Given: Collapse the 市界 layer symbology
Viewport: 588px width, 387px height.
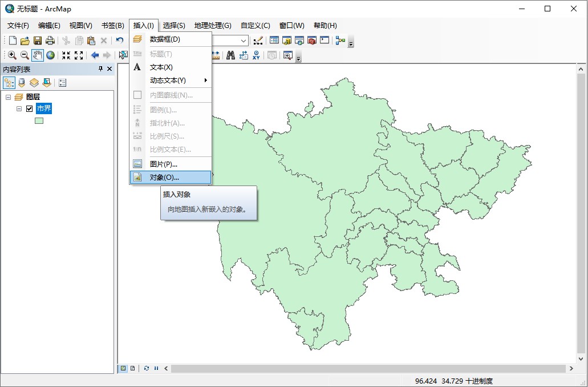Looking at the screenshot, I should click(19, 108).
